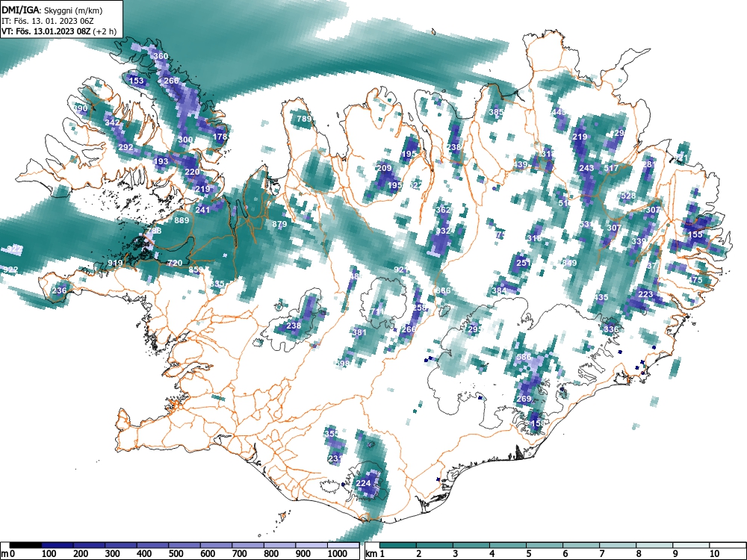This screenshot has height=560, width=747.
Task: Click the 'DMI/IGA: Skyggni (m/km)' title text
Action: point(52,10)
